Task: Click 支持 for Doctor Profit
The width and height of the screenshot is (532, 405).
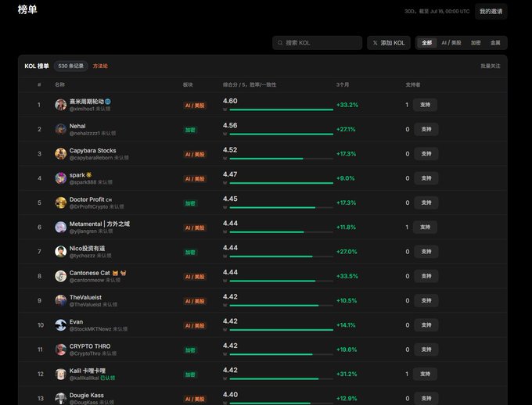Action: [426, 202]
